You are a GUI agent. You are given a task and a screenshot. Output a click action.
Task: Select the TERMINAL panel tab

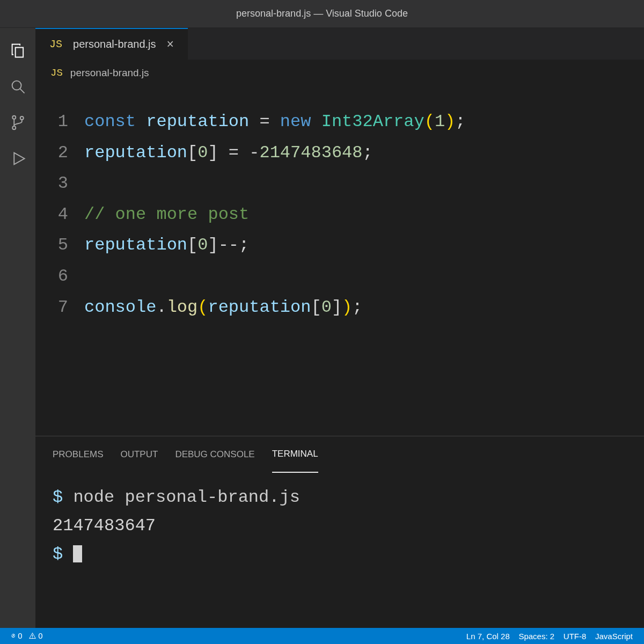pos(295,454)
